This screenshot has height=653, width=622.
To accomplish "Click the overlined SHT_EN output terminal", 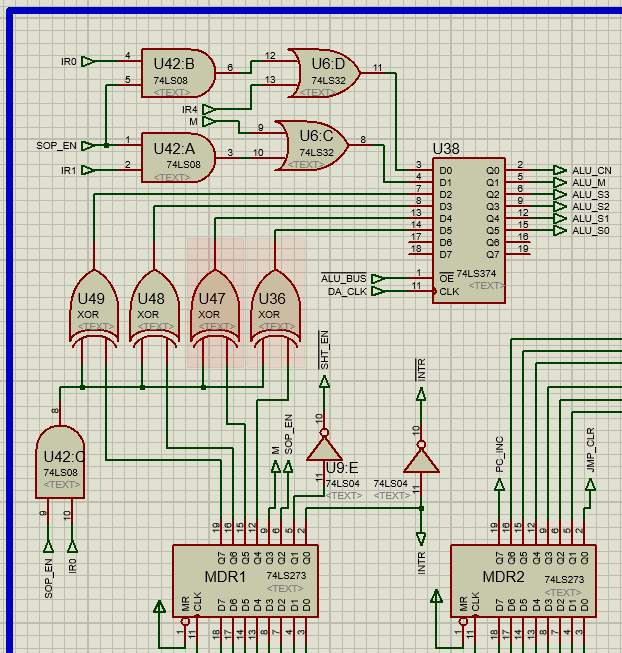I will [324, 382].
